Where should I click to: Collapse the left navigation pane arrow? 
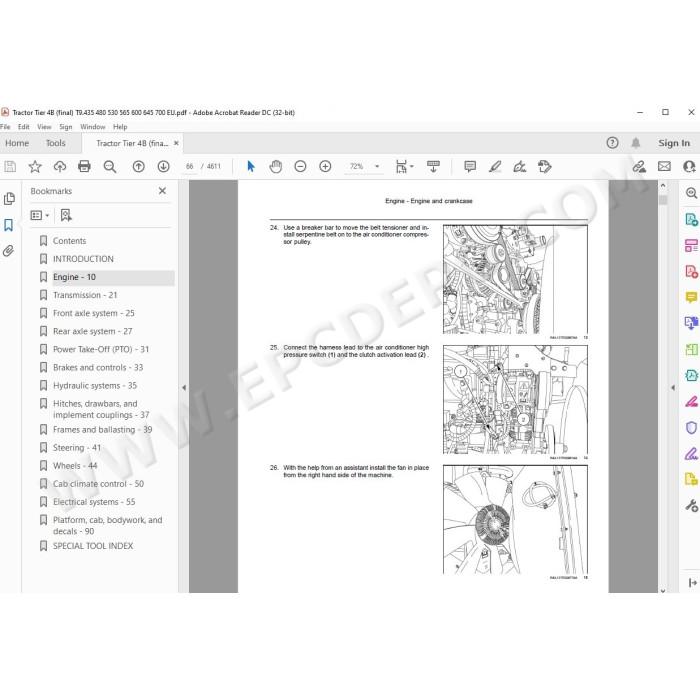183,388
